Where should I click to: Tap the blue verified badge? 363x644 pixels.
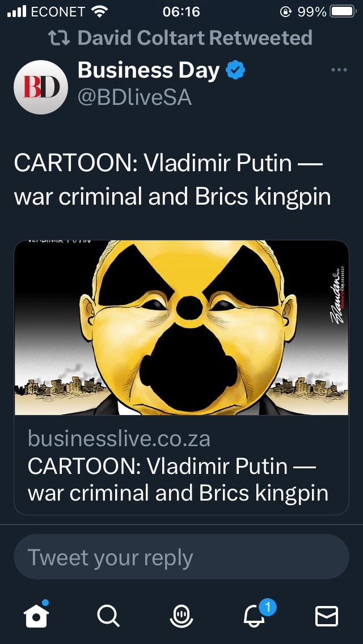(235, 70)
